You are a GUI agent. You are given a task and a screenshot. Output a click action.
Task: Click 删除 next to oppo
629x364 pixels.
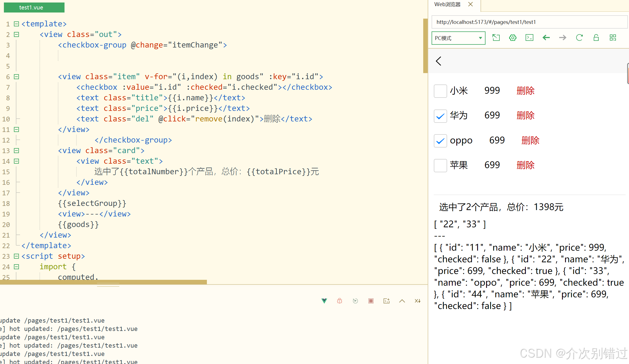pyautogui.click(x=530, y=141)
